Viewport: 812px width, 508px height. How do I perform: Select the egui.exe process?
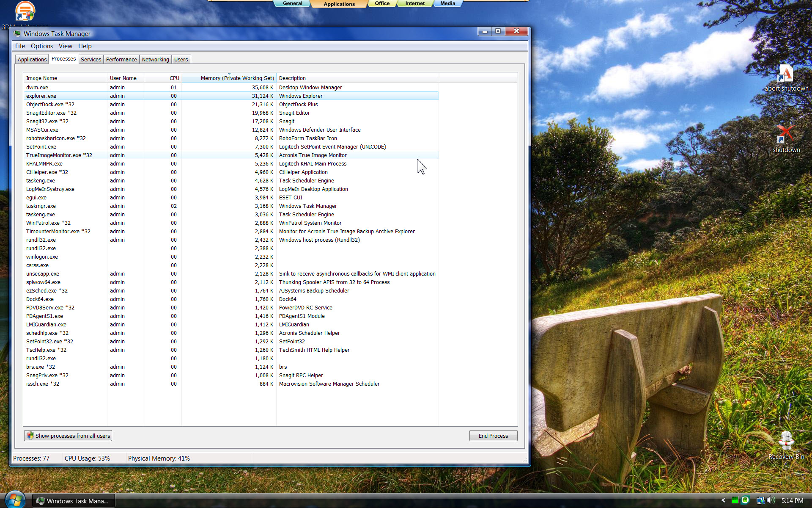click(231, 198)
